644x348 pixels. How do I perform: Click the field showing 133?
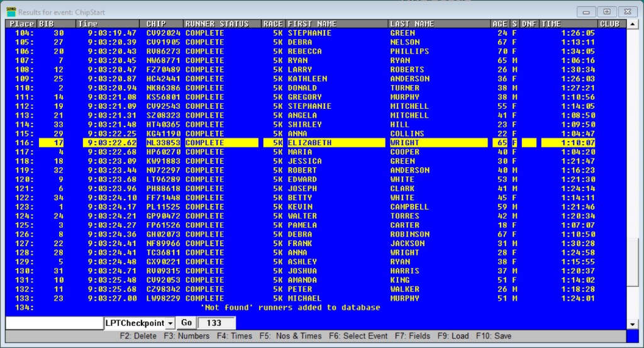(216, 323)
